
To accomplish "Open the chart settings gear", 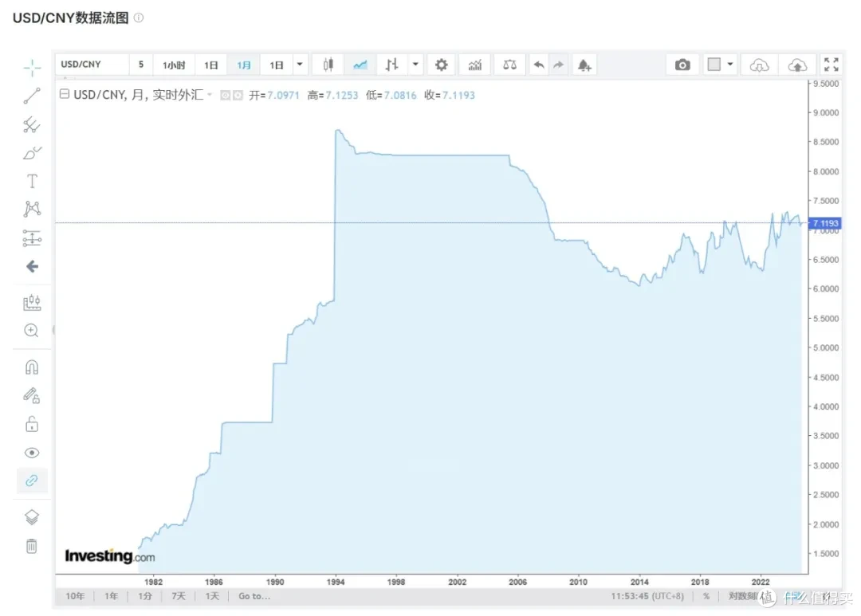I will pos(441,65).
